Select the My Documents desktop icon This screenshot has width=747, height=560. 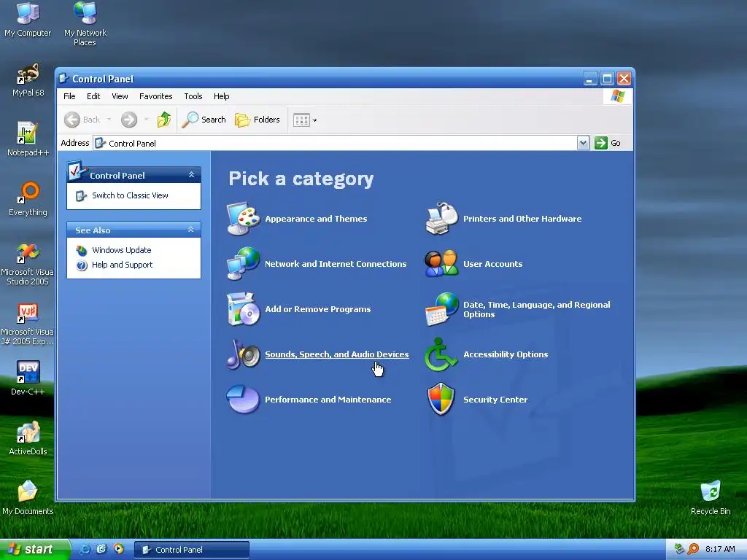pyautogui.click(x=28, y=497)
